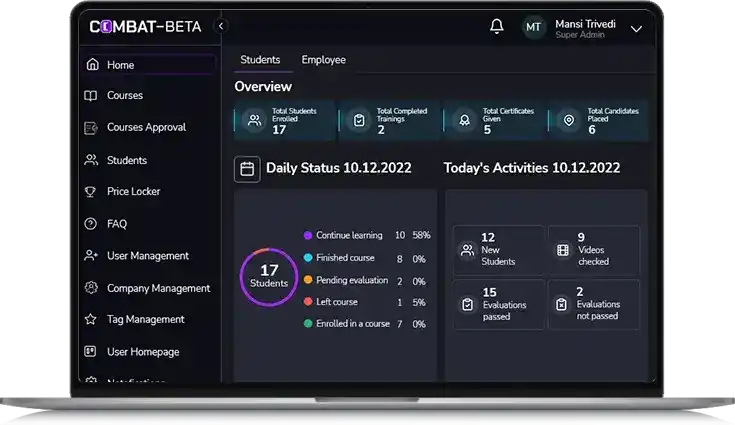Click the Evaluations passed clipboard icon
Screen dimensions: 735x425
467,305
